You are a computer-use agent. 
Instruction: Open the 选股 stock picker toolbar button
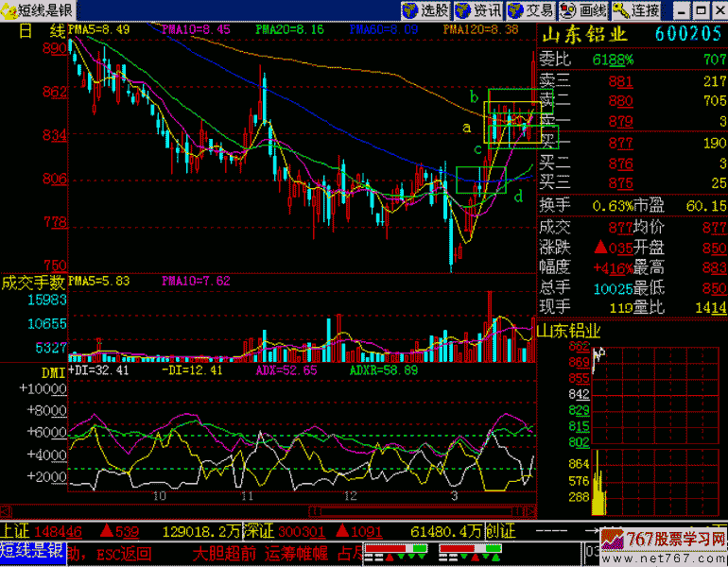pyautogui.click(x=425, y=10)
